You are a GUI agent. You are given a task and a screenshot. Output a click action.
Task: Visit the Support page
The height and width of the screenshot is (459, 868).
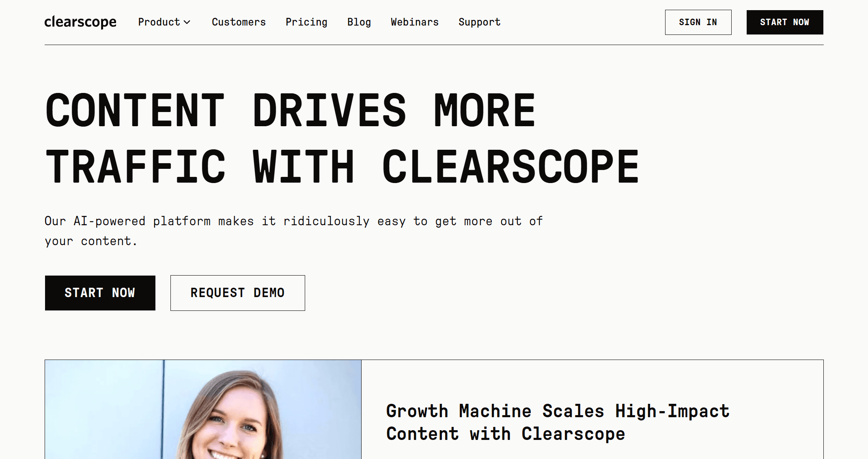pyautogui.click(x=479, y=22)
